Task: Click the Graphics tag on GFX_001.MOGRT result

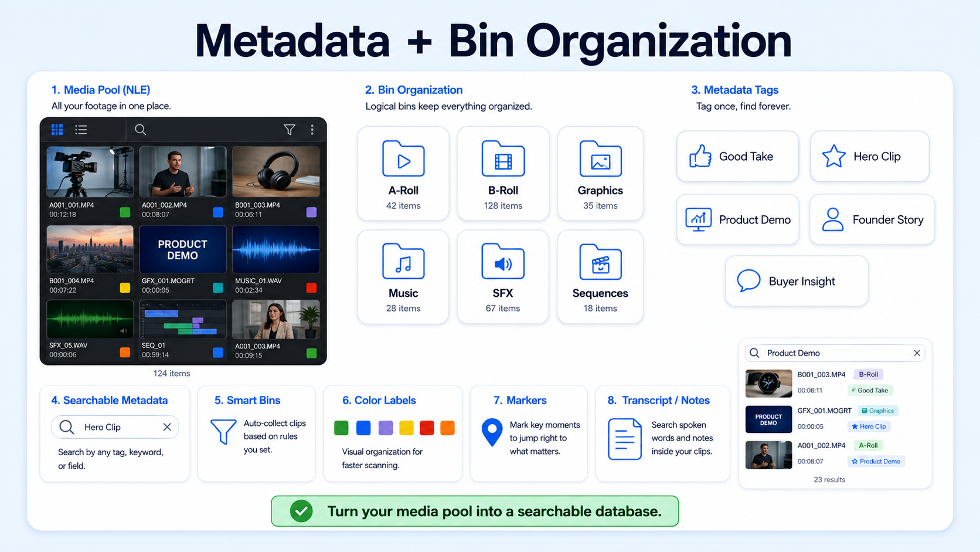Action: click(877, 411)
